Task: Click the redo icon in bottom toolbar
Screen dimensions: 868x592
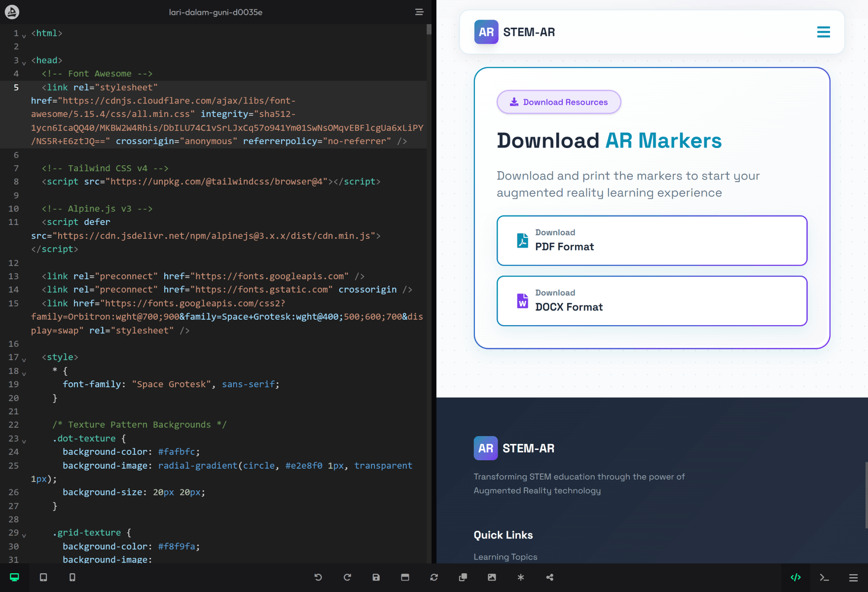Action: (x=347, y=577)
